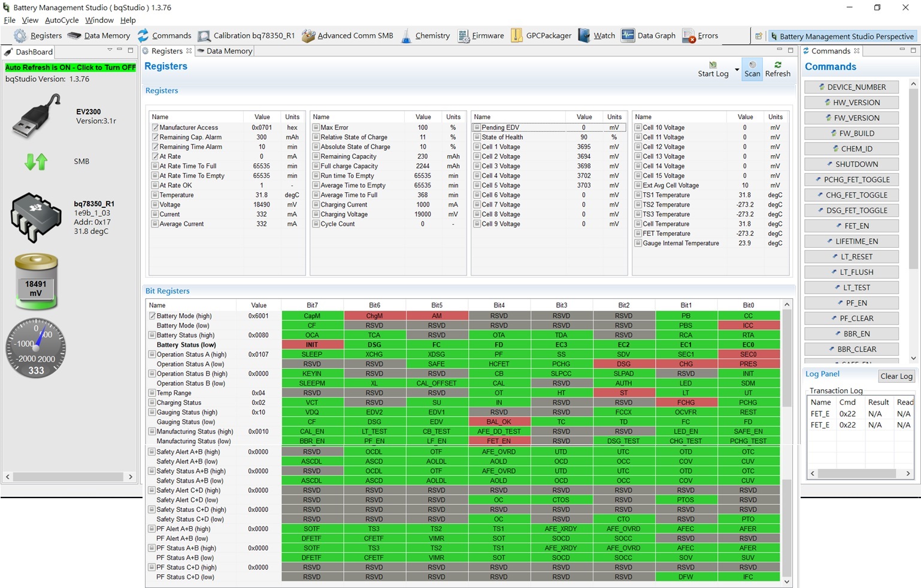Click the green SMB communication arrows icon
The image size is (921, 588).
point(36,162)
